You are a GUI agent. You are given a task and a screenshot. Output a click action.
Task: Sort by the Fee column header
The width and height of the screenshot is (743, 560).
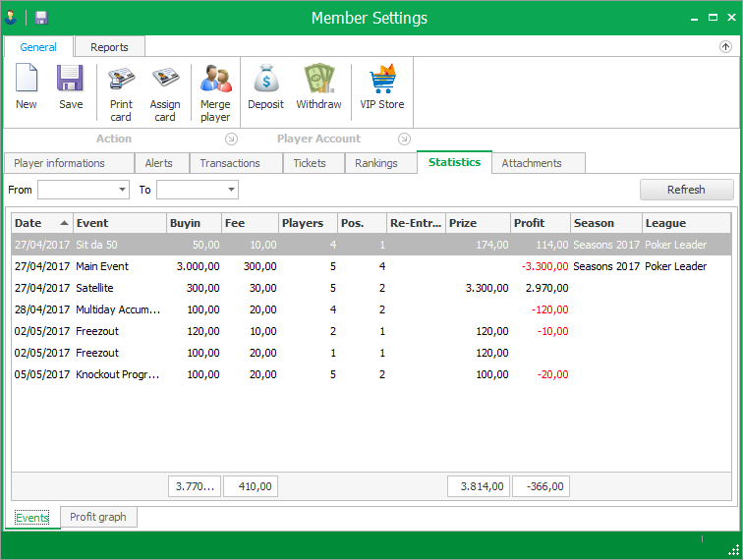pyautogui.click(x=251, y=223)
